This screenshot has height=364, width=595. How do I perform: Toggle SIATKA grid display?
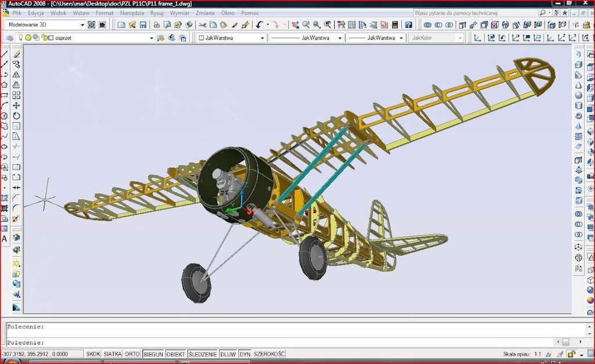point(113,354)
